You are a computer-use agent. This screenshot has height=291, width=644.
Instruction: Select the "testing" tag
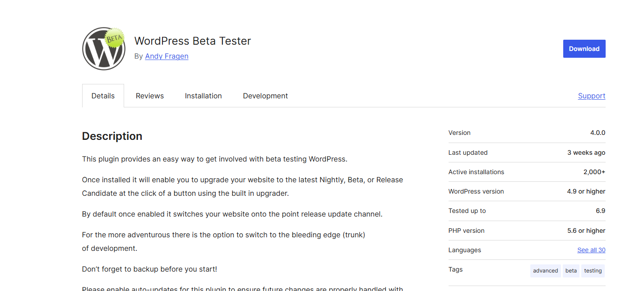point(593,271)
